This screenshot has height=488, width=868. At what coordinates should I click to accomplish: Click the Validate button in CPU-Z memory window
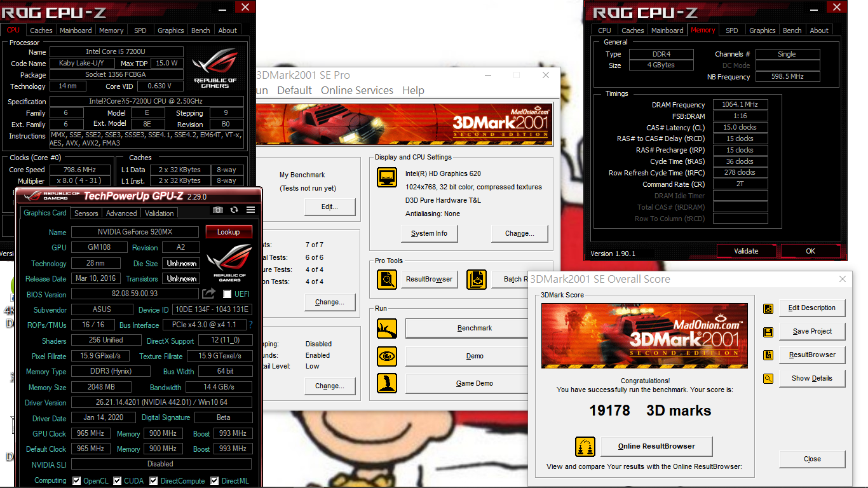(x=746, y=251)
